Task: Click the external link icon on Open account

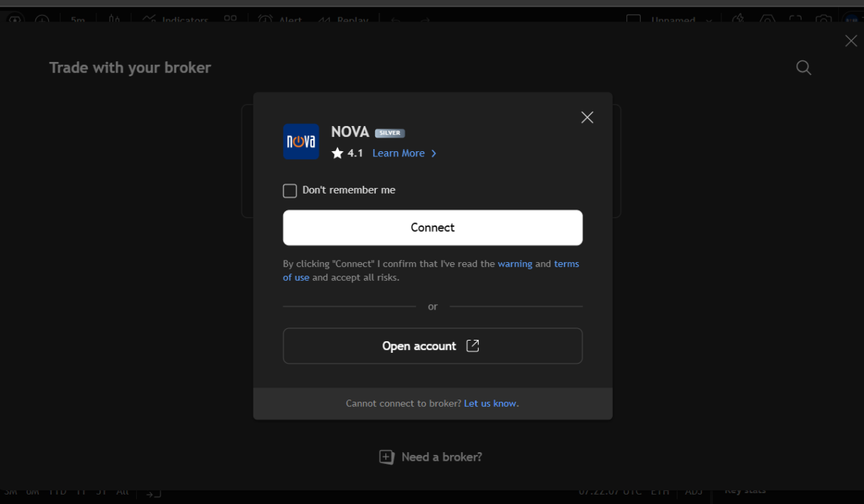Action: (x=472, y=346)
